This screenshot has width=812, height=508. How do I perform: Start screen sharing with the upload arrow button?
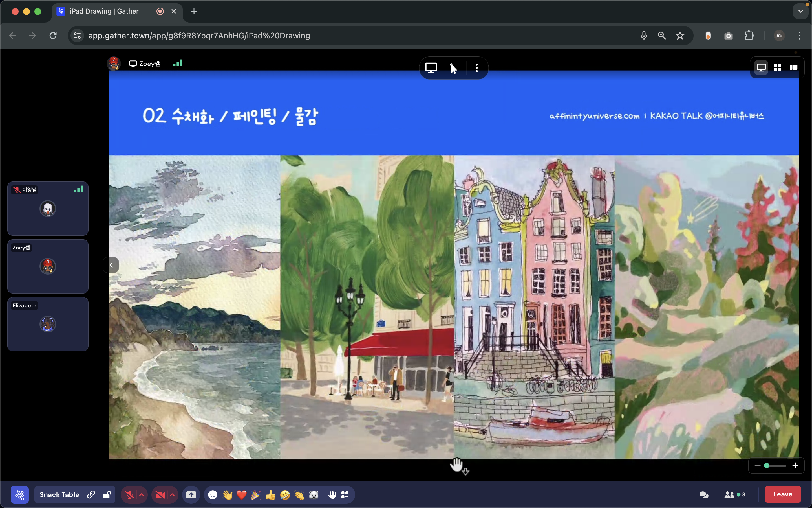coord(191,494)
